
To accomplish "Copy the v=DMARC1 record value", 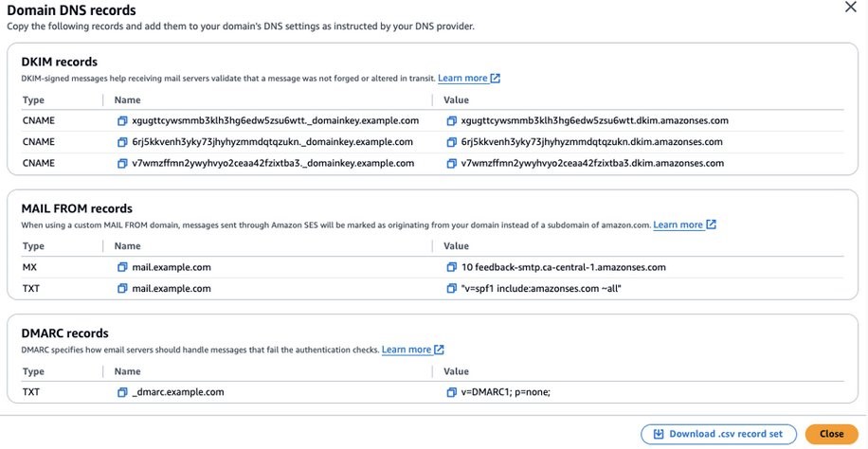I will coord(452,392).
